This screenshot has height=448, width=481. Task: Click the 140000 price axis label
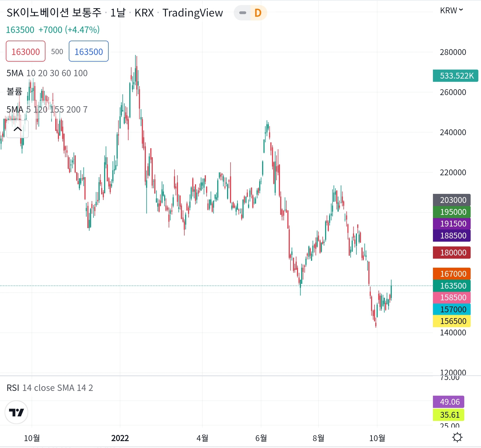click(x=453, y=332)
